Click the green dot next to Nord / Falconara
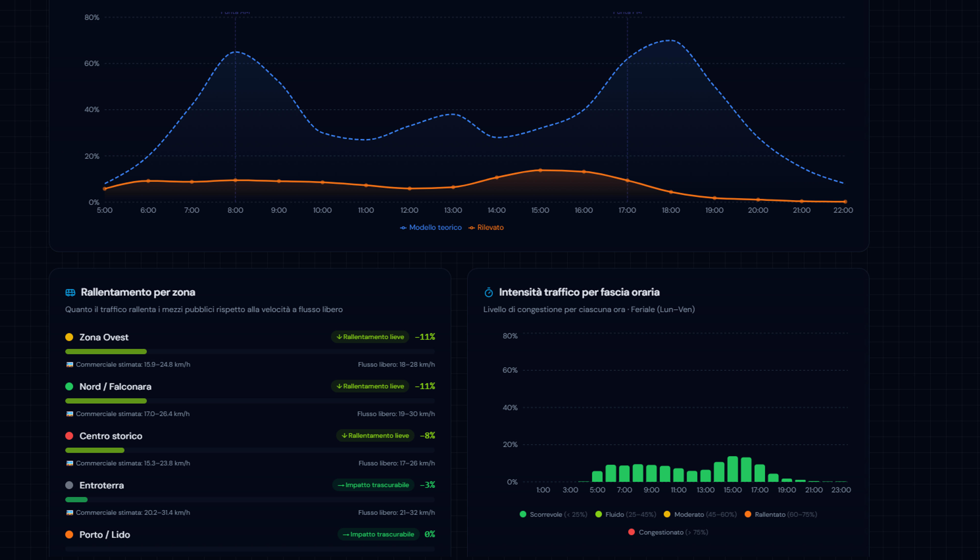This screenshot has height=560, width=980. [69, 387]
